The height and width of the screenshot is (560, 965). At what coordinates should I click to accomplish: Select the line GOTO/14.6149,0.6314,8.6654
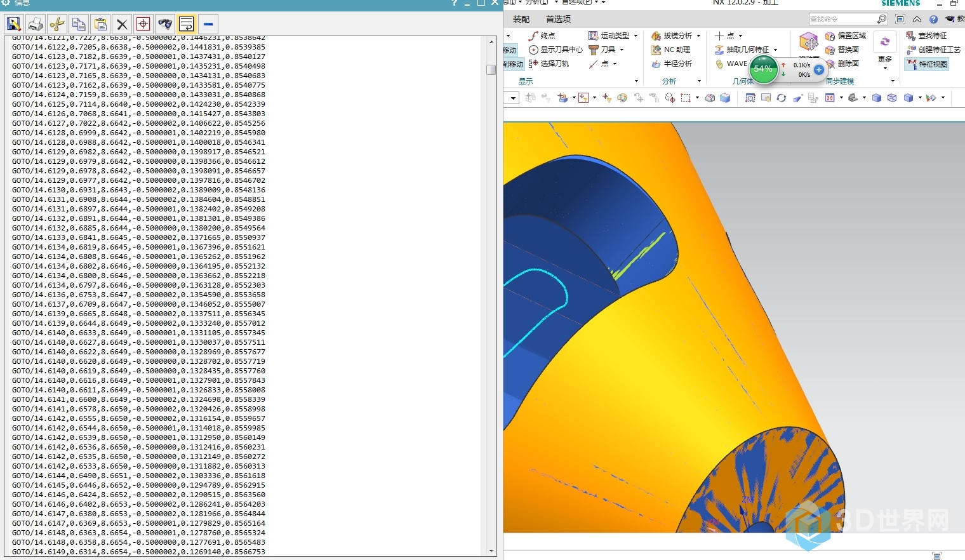pos(138,552)
